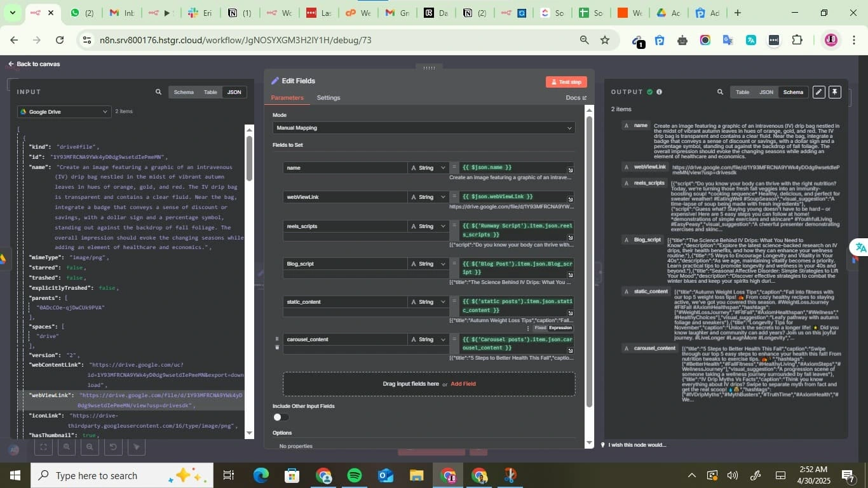Show INPUT as Schema view
This screenshot has height=488, width=868.
(x=184, y=92)
